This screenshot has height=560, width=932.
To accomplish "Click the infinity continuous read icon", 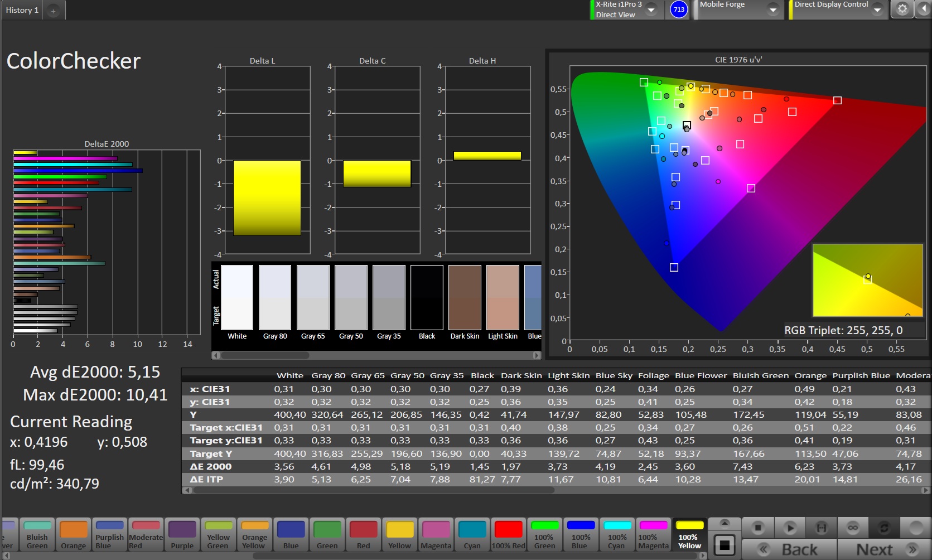I will pos(852,528).
